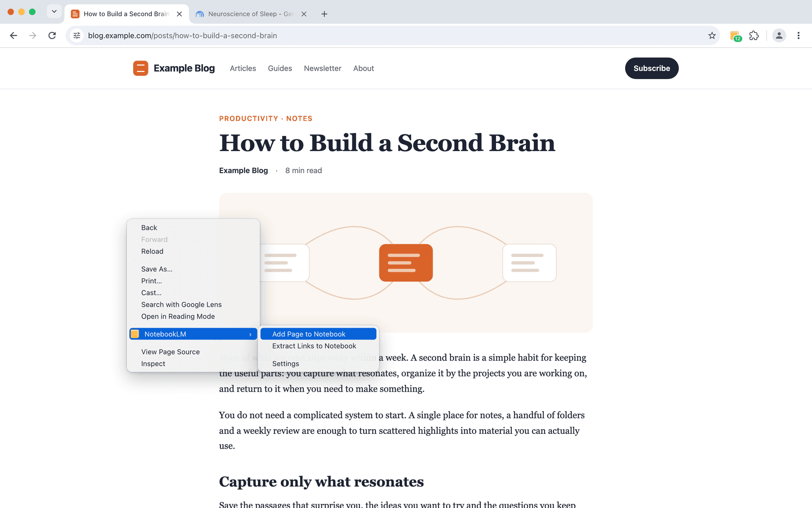Click the Subscribe button
812x508 pixels.
[652, 68]
